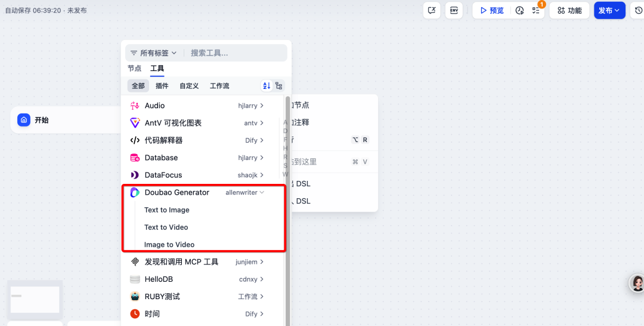Expand the DataFocus row chevron
Viewport: 644px width, 326px height.
click(262, 175)
